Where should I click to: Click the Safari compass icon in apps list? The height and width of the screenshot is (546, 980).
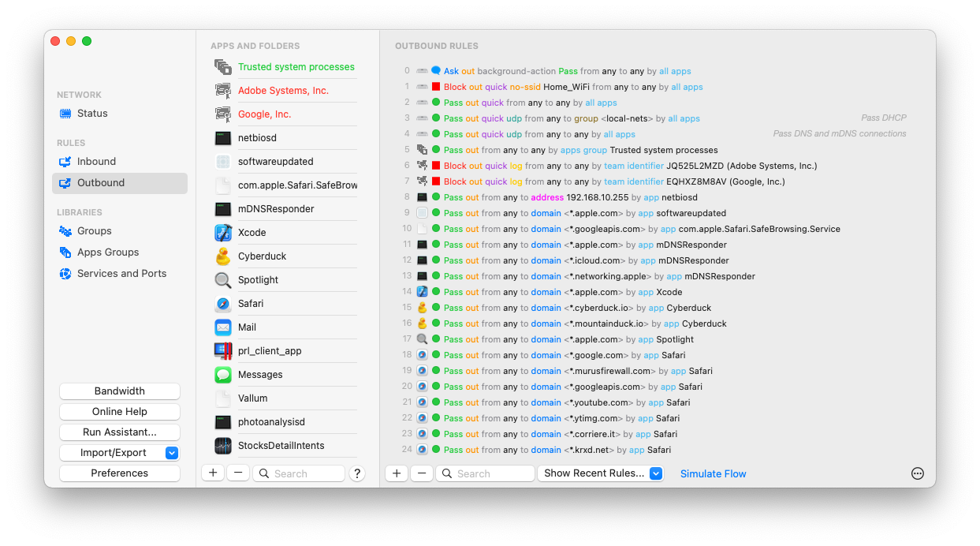point(223,304)
